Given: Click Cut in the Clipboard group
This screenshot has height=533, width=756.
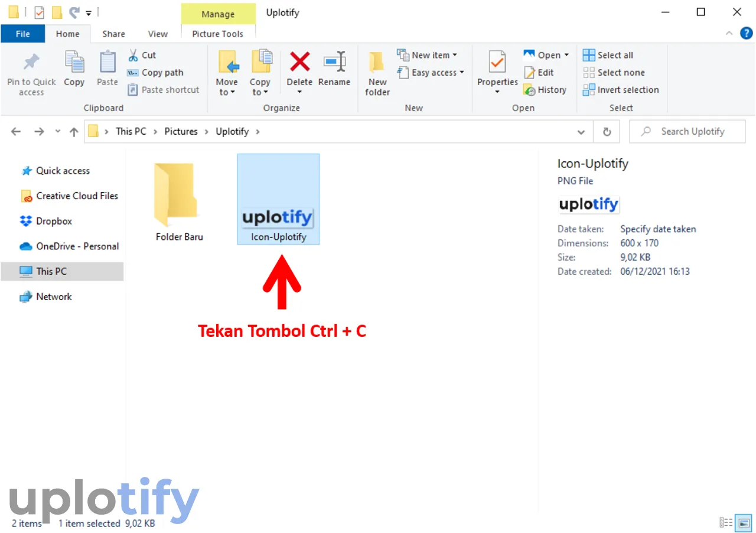Looking at the screenshot, I should tap(142, 55).
